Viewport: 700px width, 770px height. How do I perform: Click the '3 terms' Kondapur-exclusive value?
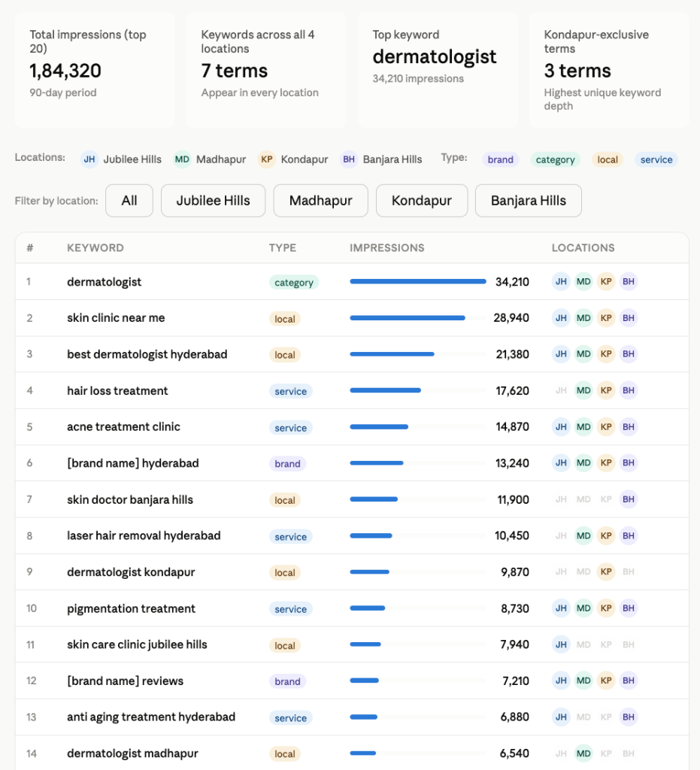(x=577, y=71)
